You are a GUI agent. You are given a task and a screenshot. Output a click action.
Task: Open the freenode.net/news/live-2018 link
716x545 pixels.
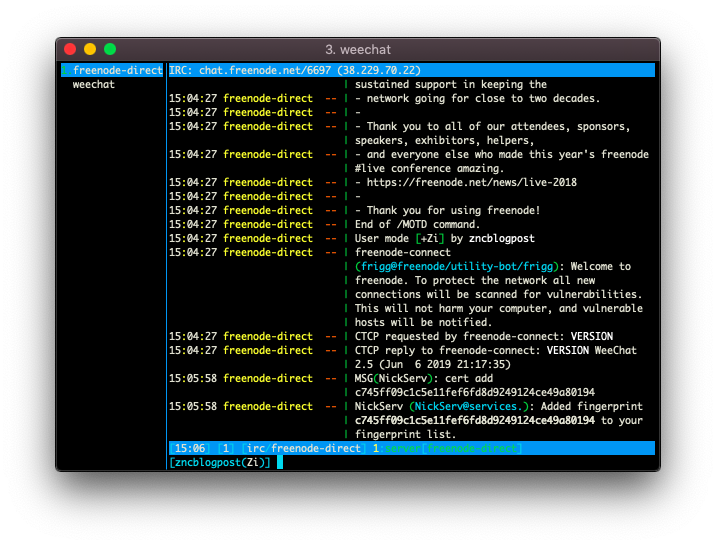point(472,183)
